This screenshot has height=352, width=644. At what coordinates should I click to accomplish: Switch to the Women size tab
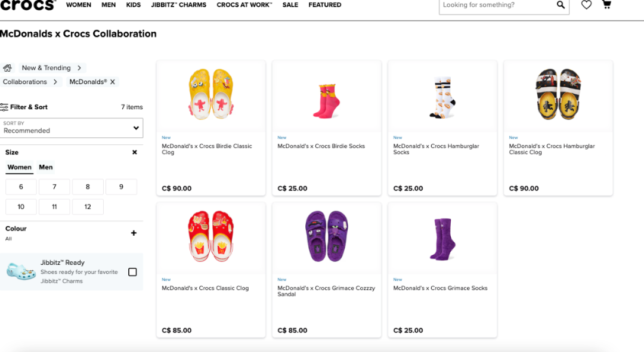pos(19,167)
